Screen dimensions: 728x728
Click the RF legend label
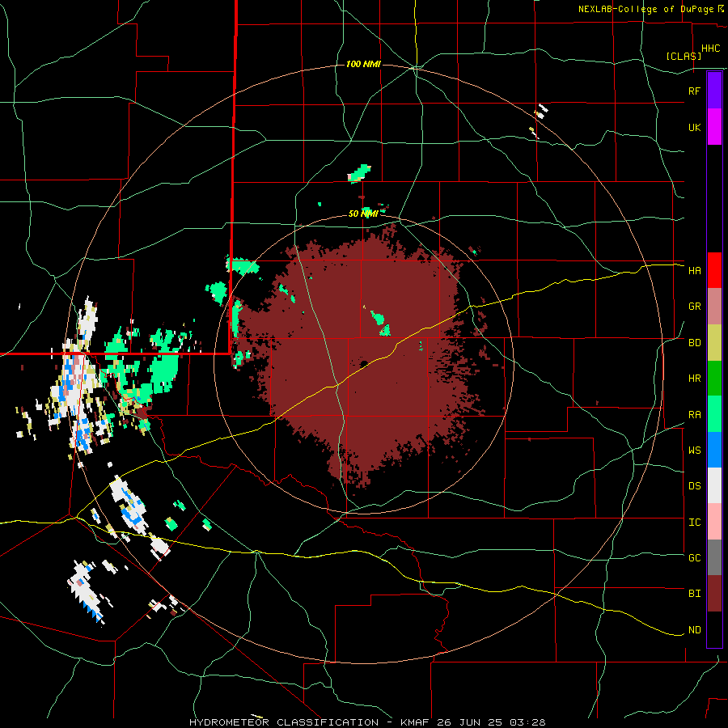(694, 91)
